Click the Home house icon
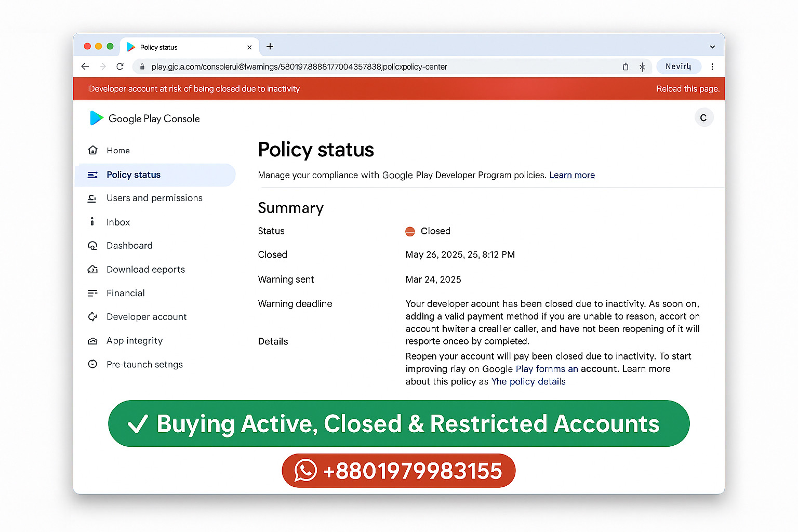Image resolution: width=798 pixels, height=532 pixels. click(x=93, y=150)
